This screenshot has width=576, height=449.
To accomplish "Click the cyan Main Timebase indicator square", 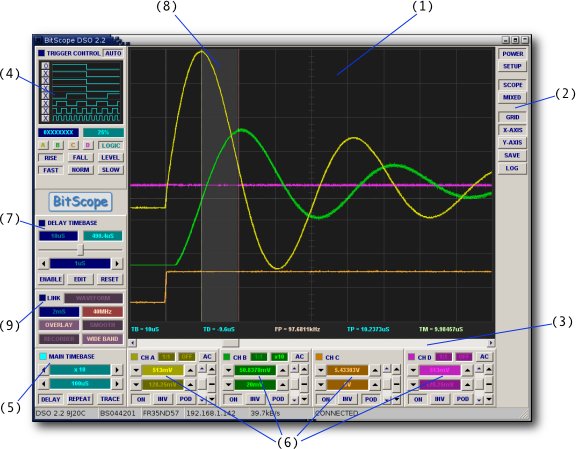I will click(x=43, y=356).
